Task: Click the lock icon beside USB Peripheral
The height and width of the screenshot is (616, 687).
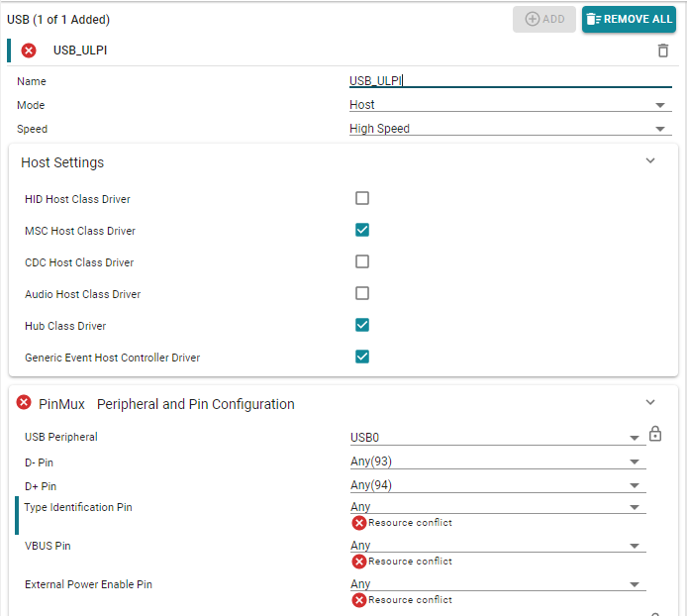Action: [655, 434]
